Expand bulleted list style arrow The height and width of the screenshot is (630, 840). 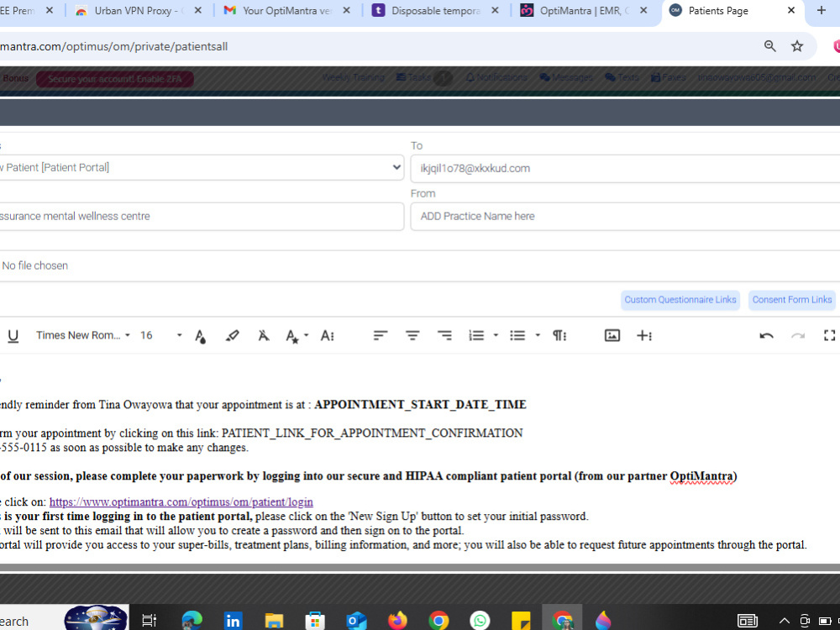point(538,336)
